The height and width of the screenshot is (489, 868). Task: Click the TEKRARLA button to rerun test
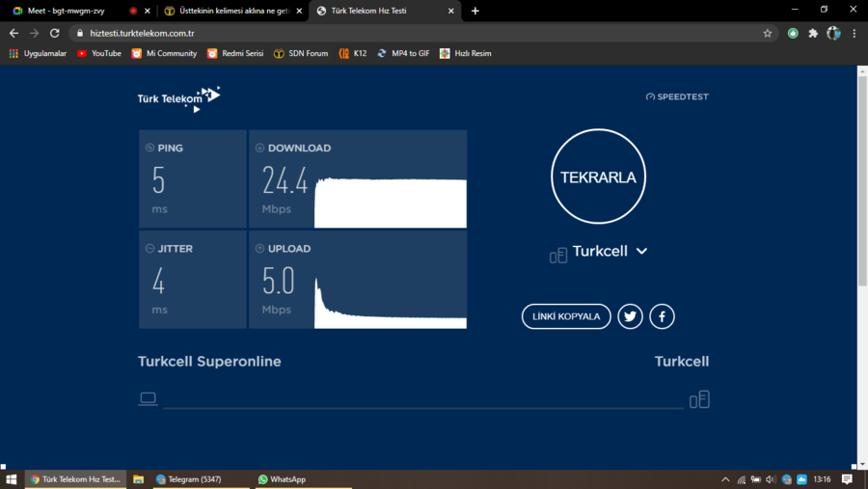tap(598, 177)
